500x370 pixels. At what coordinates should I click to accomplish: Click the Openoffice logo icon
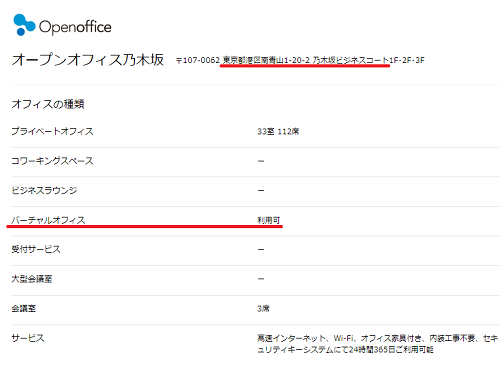coord(24,25)
